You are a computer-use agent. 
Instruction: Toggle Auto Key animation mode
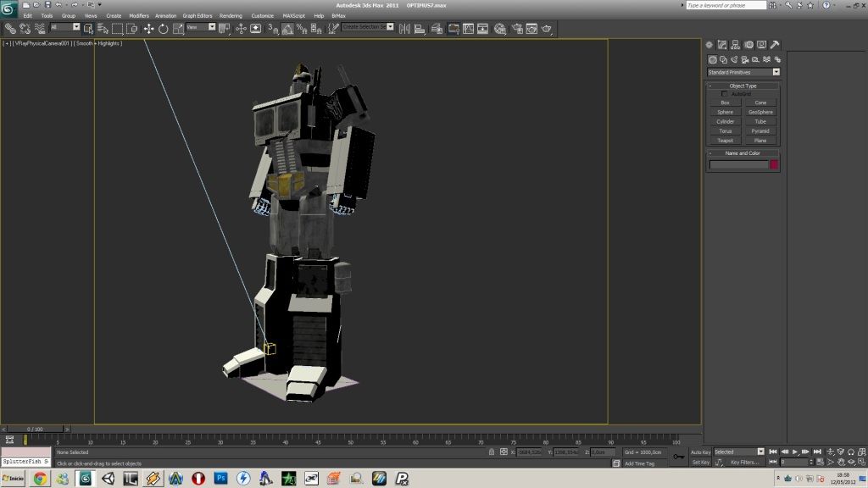(701, 452)
